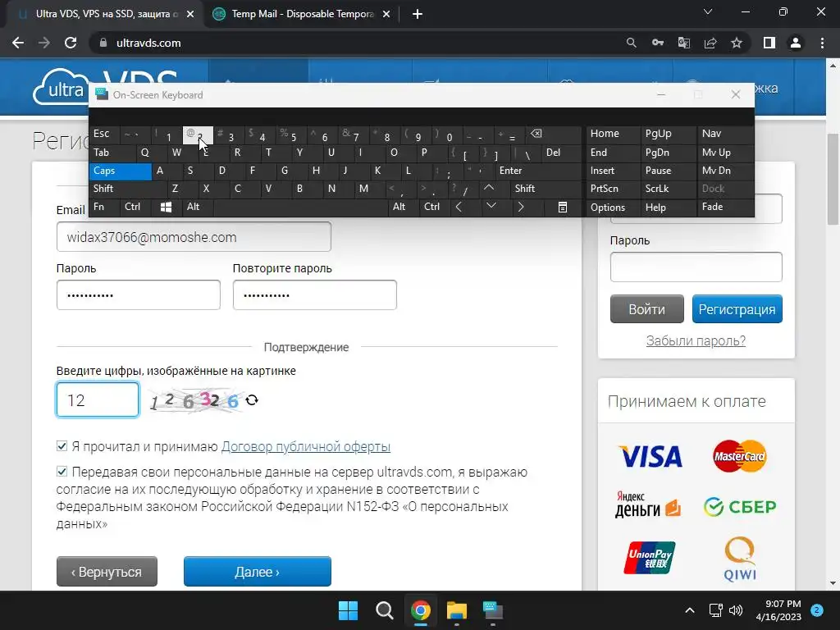Click the Вернуться button
Viewport: 840px width, 630px height.
(x=107, y=572)
